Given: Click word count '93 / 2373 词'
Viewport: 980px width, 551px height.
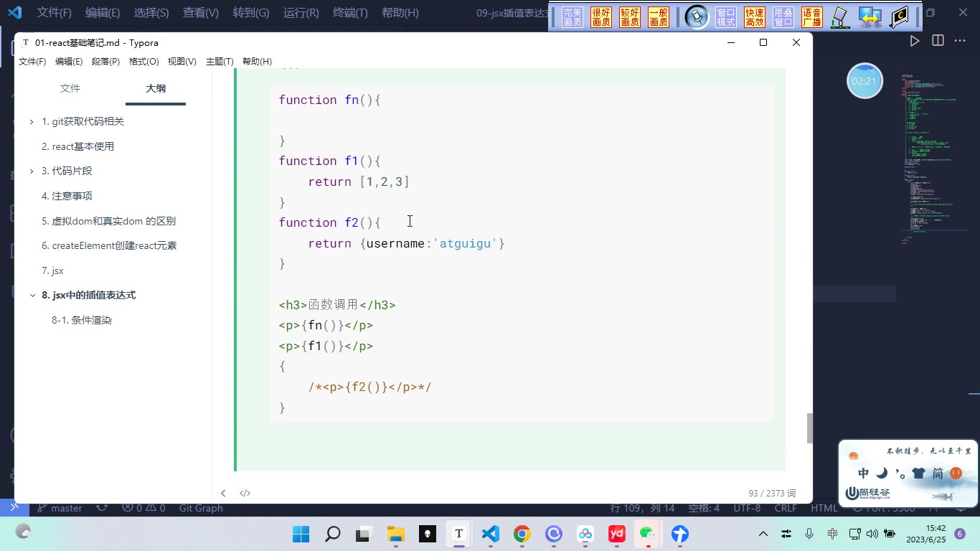Looking at the screenshot, I should [x=772, y=494].
